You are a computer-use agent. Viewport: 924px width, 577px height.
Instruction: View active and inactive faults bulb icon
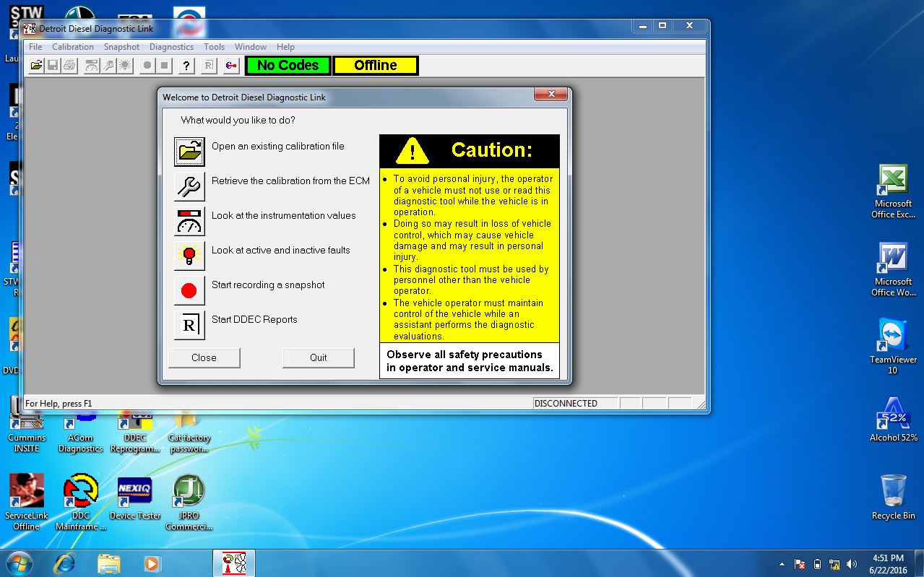(188, 256)
